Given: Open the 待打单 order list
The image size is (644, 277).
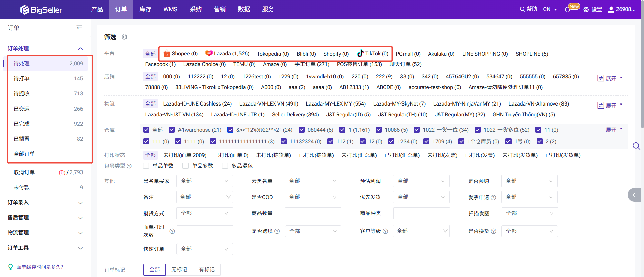Looking at the screenshot, I should click(21, 78).
